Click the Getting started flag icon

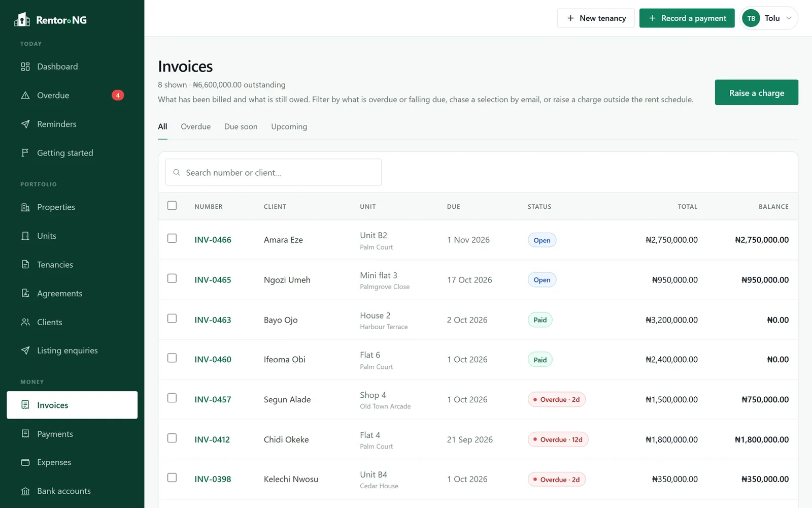click(25, 153)
